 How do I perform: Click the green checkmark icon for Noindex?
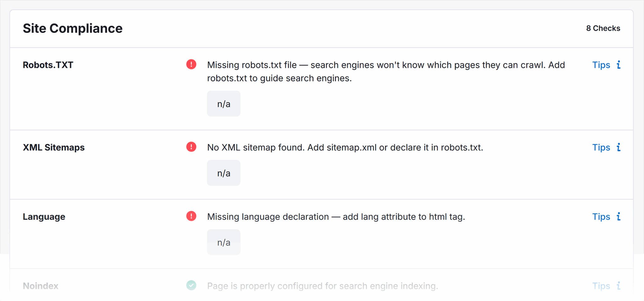pos(191,285)
